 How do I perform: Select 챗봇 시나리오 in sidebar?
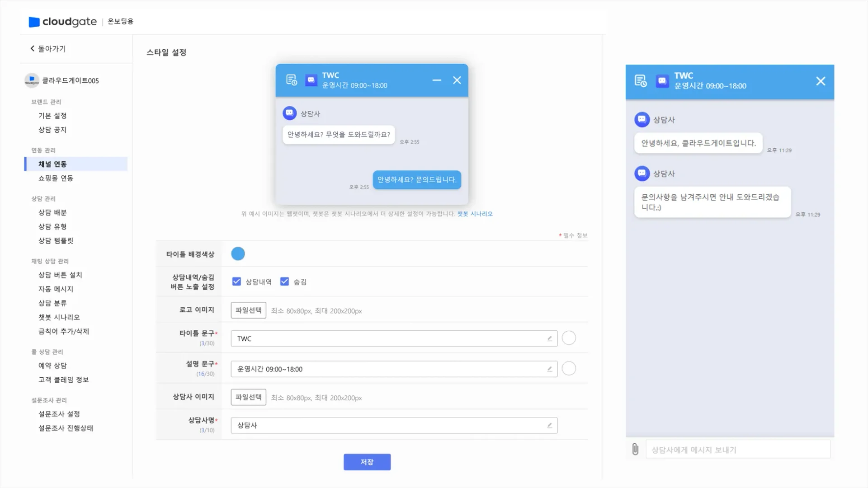pos(59,317)
